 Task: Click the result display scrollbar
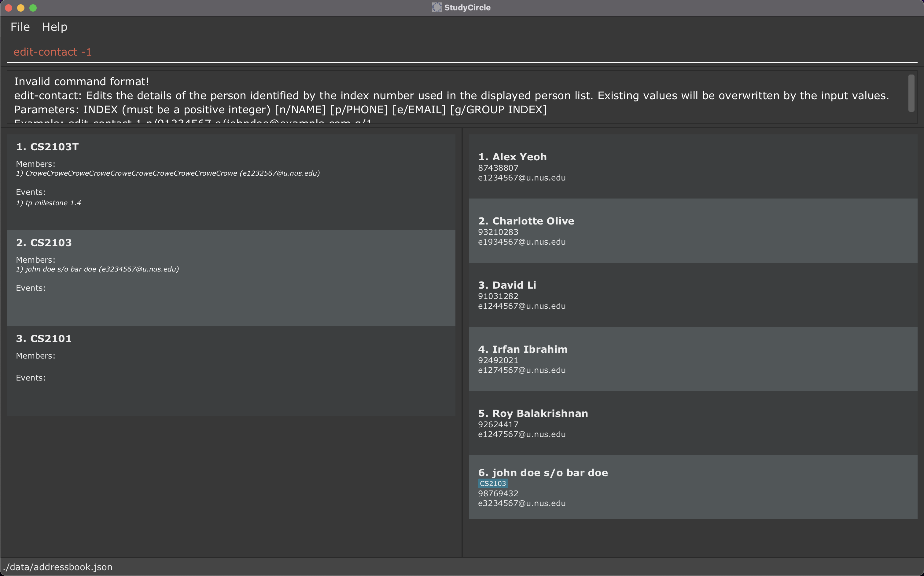click(x=911, y=93)
